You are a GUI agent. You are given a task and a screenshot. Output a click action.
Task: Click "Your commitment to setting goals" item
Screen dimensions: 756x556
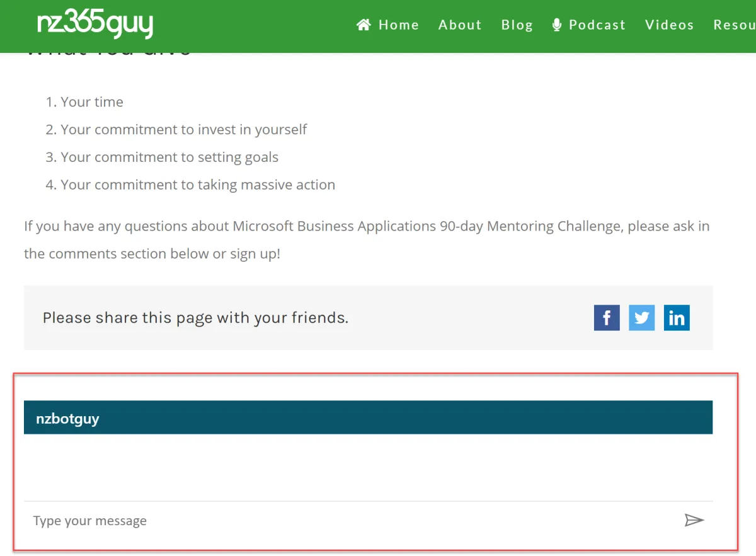tap(169, 157)
